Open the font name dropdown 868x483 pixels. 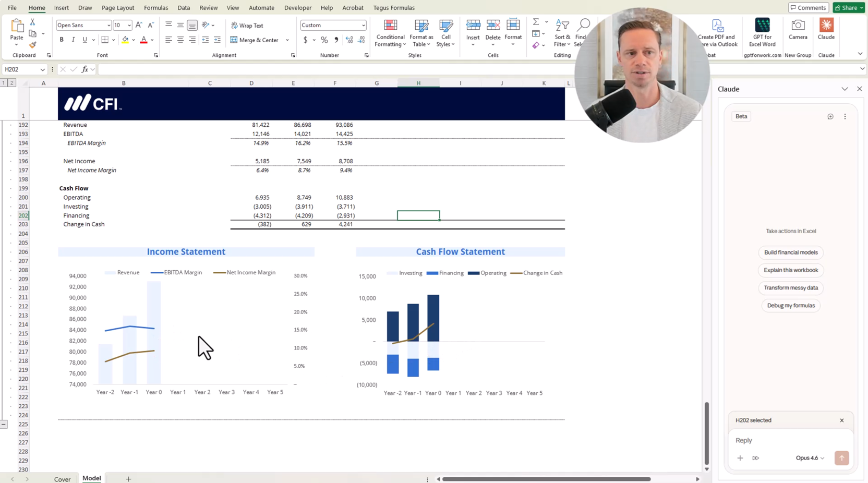[x=108, y=26]
